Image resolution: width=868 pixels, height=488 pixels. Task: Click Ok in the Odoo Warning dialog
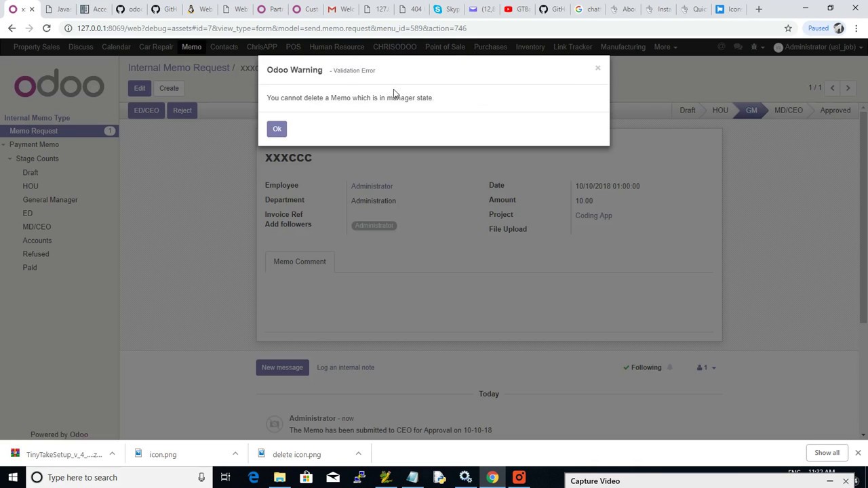click(277, 129)
